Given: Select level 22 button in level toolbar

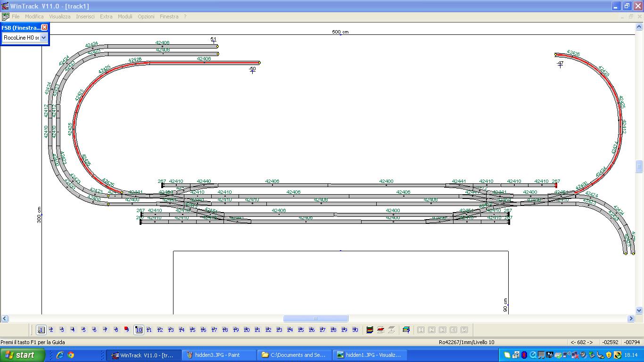Looking at the screenshot, I should click(x=268, y=330).
